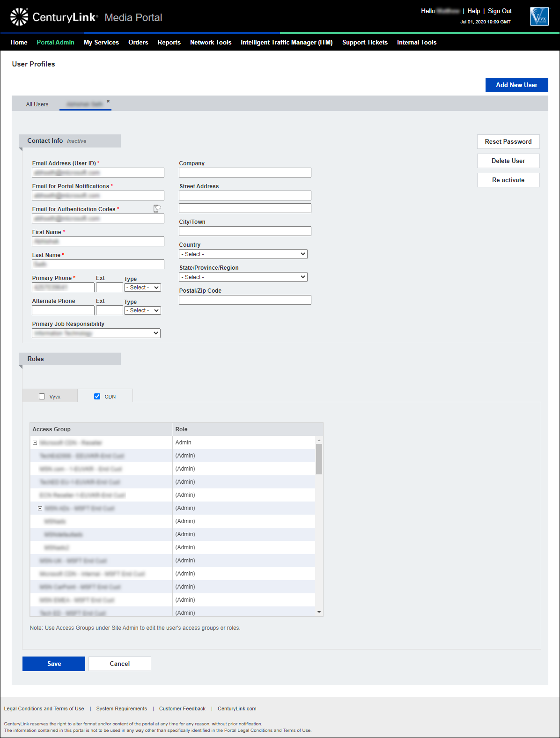The image size is (560, 738).
Task: Close the open user profile tab
Action: pyautogui.click(x=108, y=101)
